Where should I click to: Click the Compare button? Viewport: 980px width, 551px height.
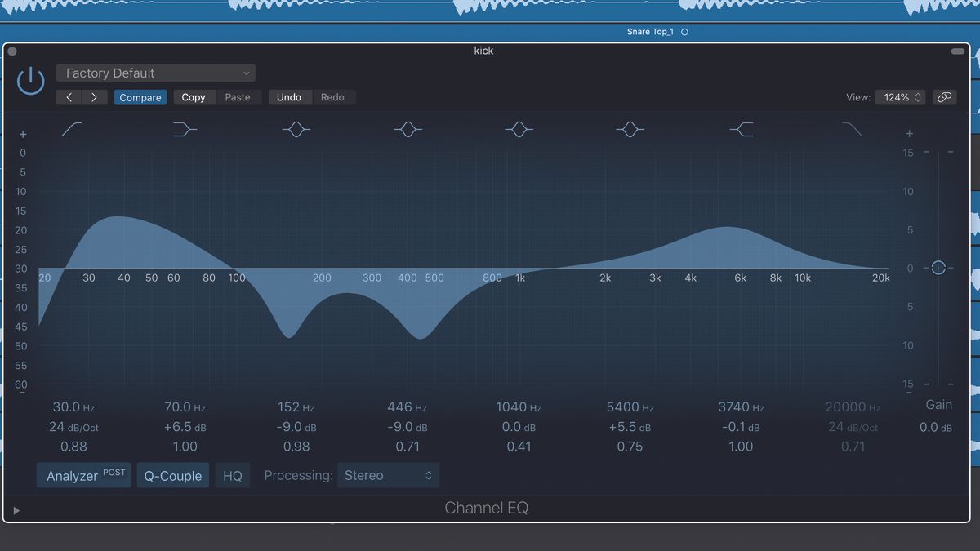pyautogui.click(x=140, y=96)
